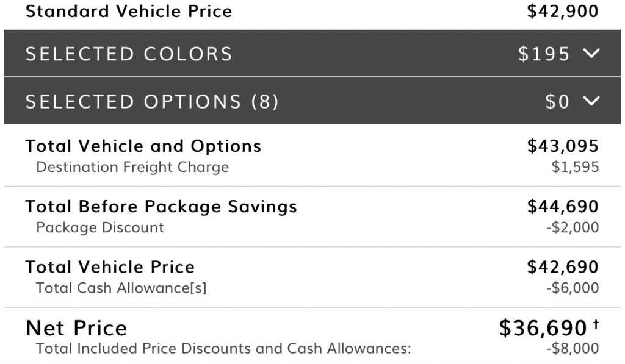Viewport: 625px width, 364px height.
Task: Click Total Before Package Savings label
Action: point(161,207)
